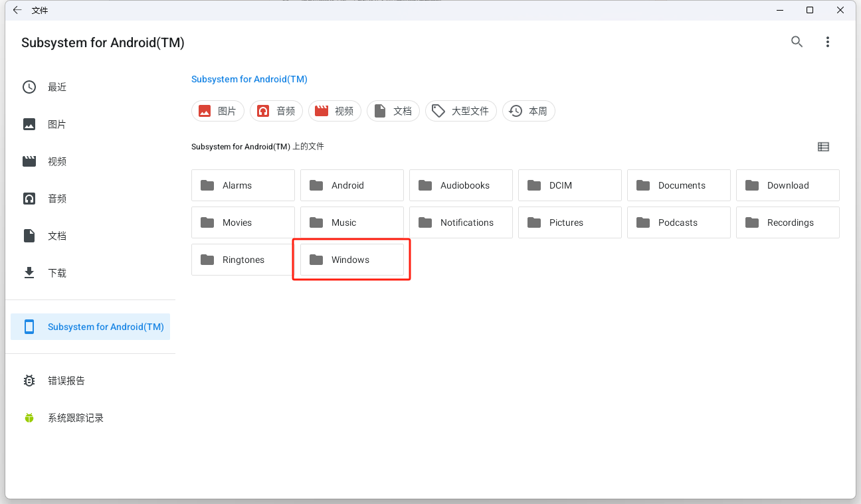Open the Android folder
This screenshot has width=861, height=504.
[352, 185]
